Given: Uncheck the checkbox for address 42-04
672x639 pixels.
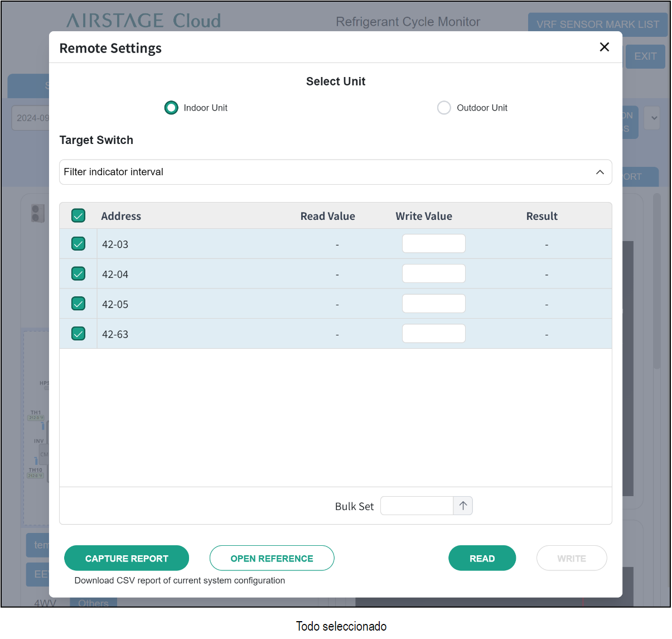Looking at the screenshot, I should click(x=79, y=274).
